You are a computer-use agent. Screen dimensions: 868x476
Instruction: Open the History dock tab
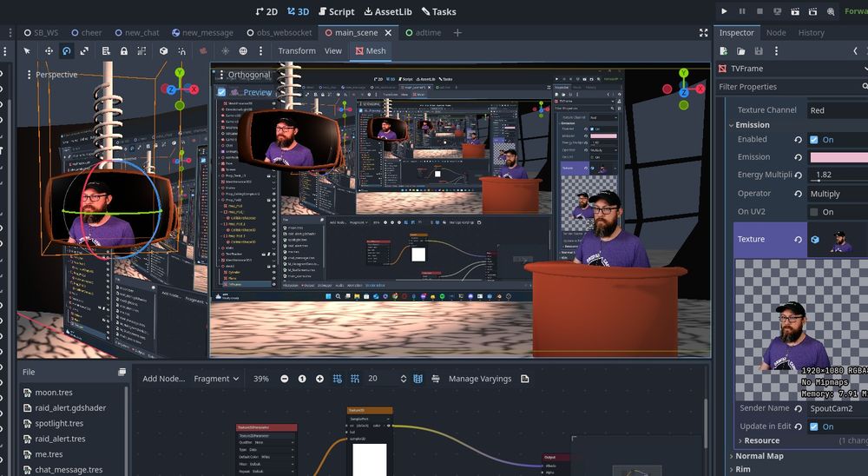point(811,33)
